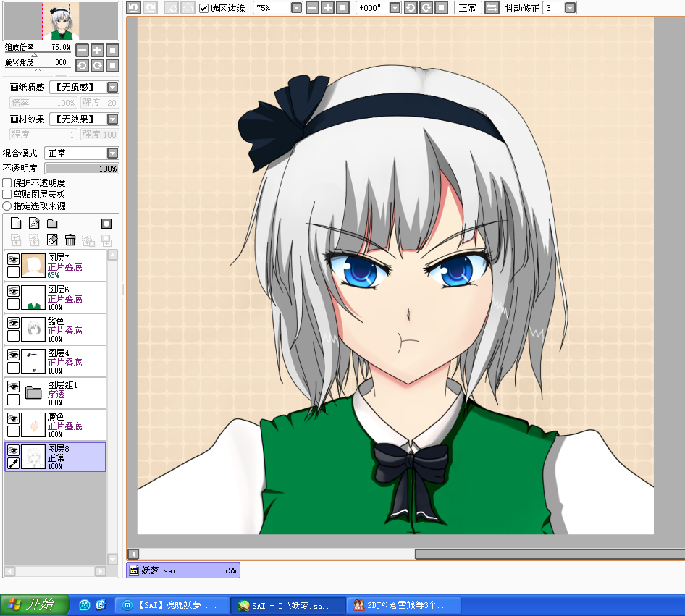The width and height of the screenshot is (685, 616).
Task: Rotate canvas clockwise in top toolbar
Action: [x=426, y=8]
